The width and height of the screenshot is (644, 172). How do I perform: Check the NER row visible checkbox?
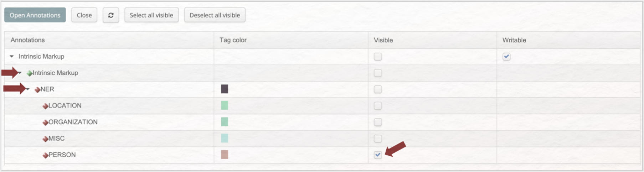coord(378,89)
